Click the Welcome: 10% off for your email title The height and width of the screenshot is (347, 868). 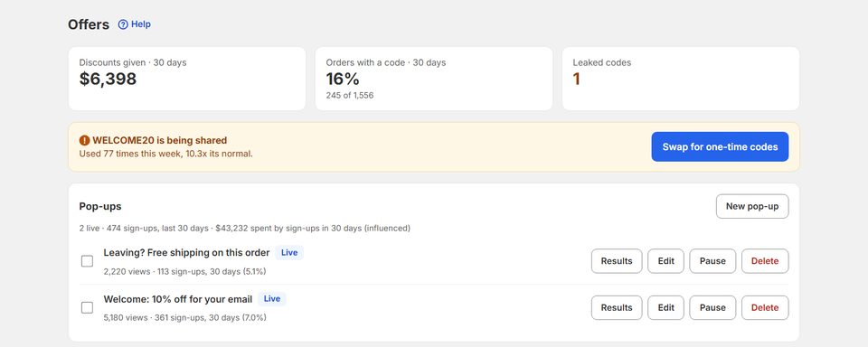click(178, 299)
